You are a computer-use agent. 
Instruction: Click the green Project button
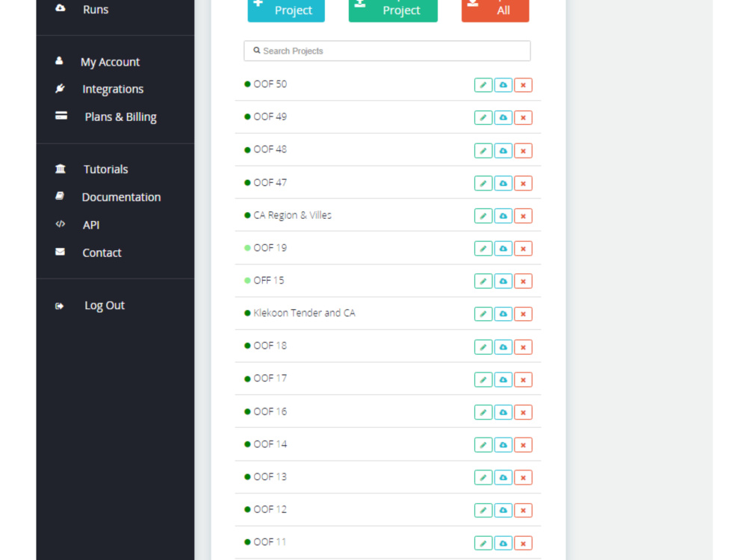tap(393, 10)
